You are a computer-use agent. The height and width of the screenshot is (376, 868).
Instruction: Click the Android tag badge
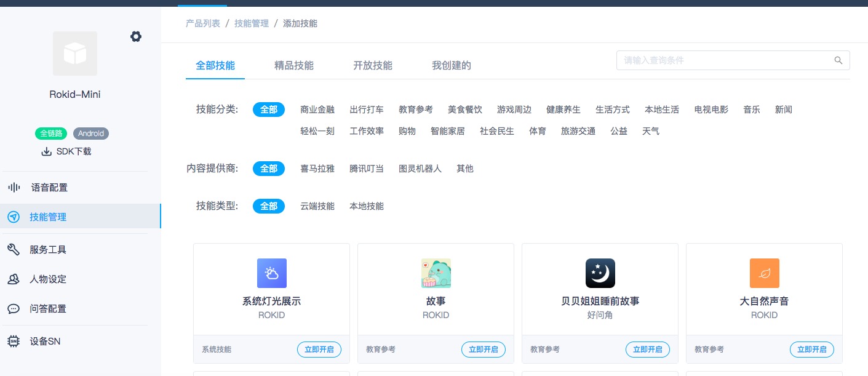click(x=91, y=133)
